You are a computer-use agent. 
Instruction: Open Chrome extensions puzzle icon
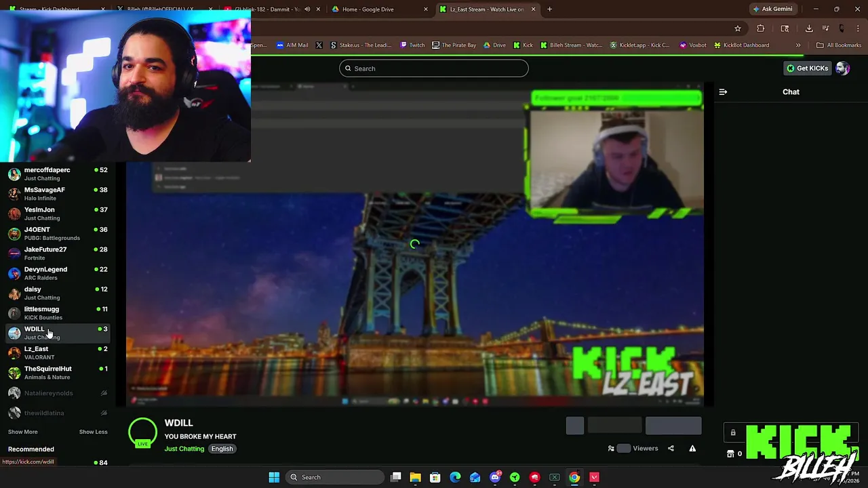760,28
